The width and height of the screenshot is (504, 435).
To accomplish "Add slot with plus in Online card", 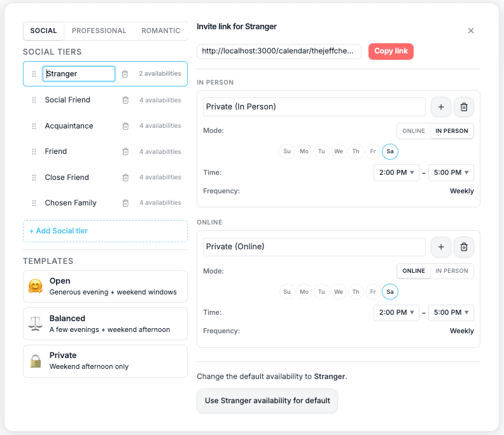I will click(441, 247).
